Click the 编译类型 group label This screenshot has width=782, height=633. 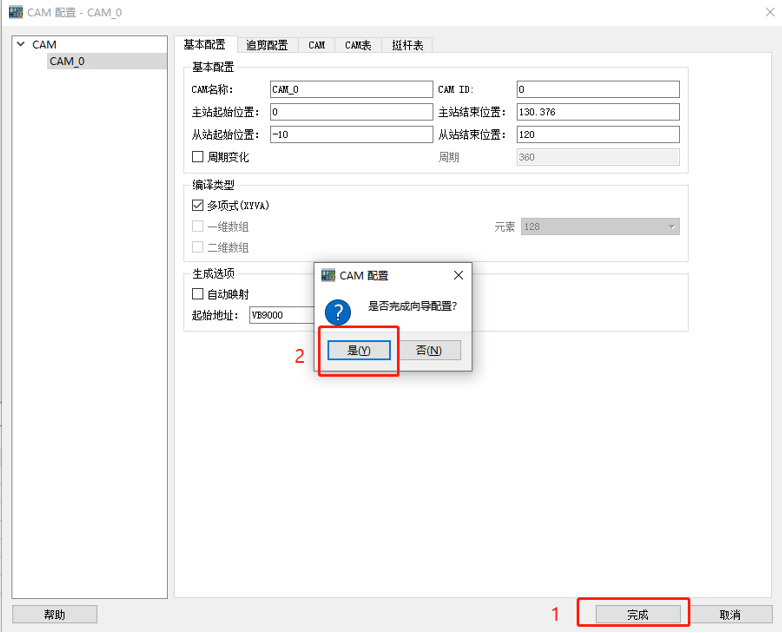(x=213, y=185)
